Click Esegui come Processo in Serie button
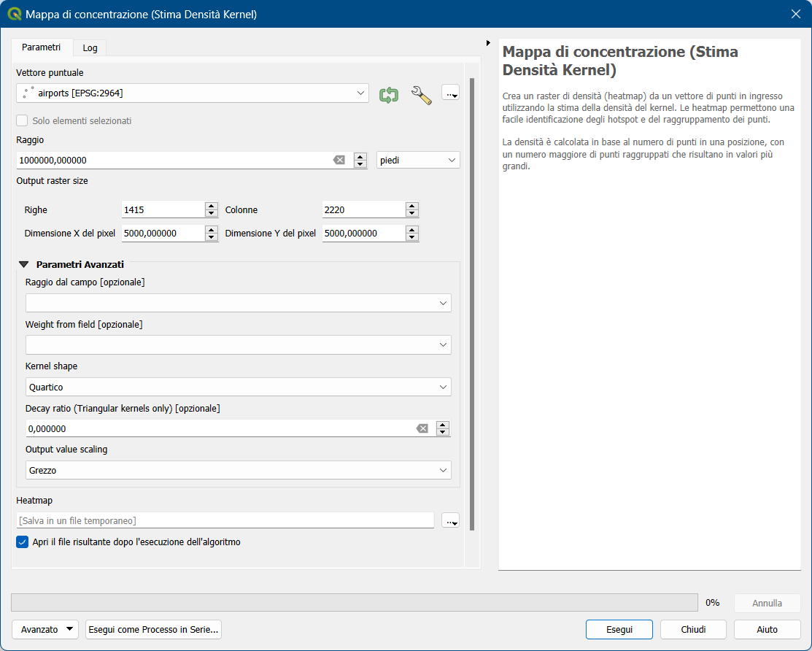The image size is (812, 651). click(153, 629)
